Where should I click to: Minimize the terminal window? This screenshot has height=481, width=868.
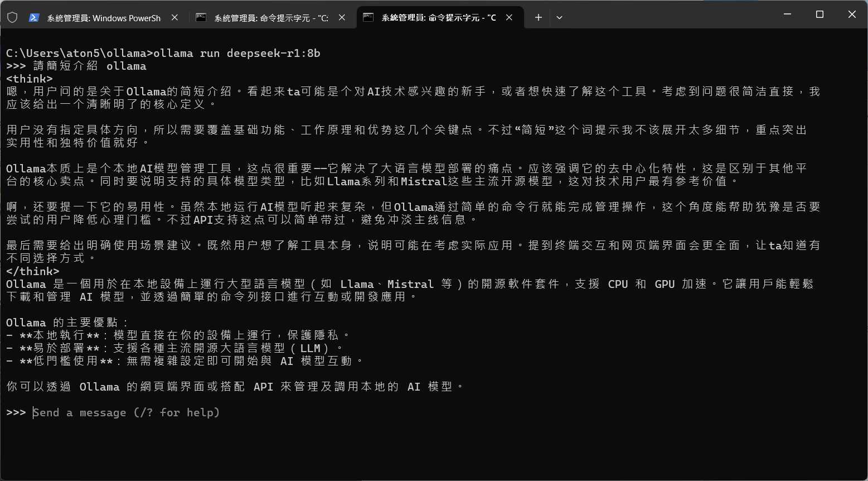pos(787,15)
